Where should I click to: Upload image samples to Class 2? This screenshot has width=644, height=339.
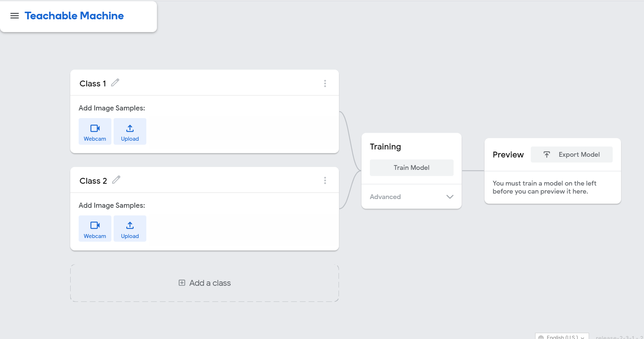pyautogui.click(x=130, y=229)
